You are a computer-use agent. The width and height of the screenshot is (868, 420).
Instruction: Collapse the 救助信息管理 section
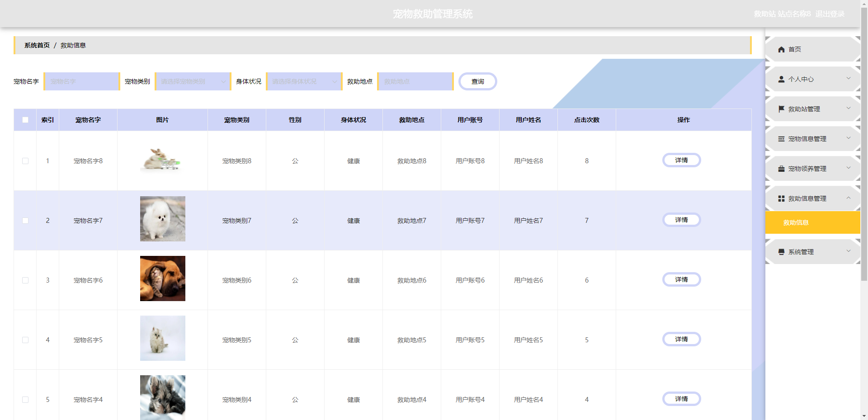848,198
